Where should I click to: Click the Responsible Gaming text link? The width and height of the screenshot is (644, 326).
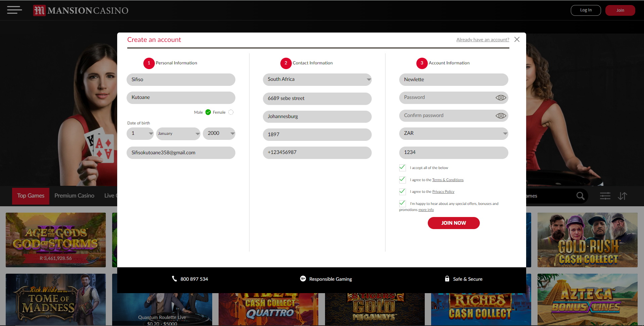click(331, 279)
